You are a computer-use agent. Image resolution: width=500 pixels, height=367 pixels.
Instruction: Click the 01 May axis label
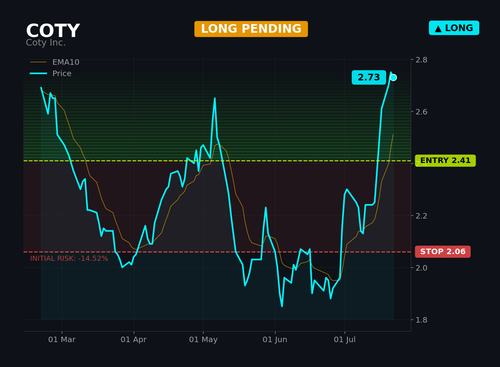point(203,340)
